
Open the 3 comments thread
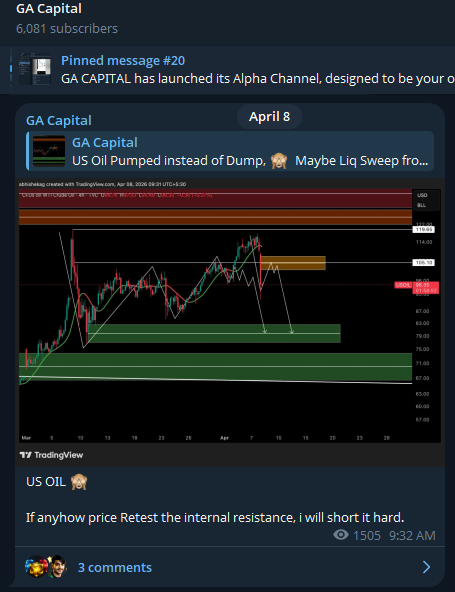coord(230,567)
